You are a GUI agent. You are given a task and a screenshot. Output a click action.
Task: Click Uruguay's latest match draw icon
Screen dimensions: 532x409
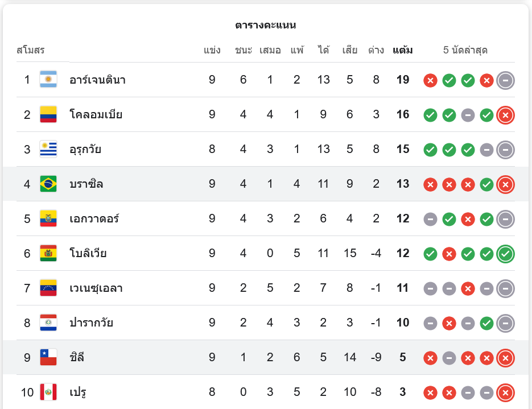tap(505, 150)
